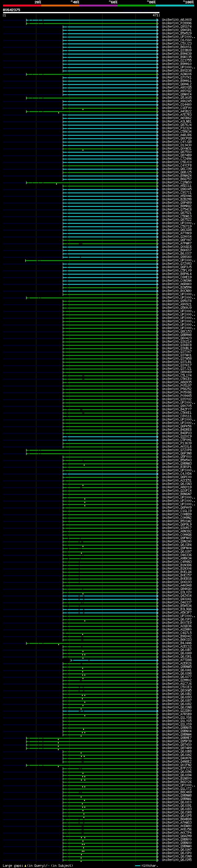Select hit UniRef100_Q7XTK1

tap(177, 78)
